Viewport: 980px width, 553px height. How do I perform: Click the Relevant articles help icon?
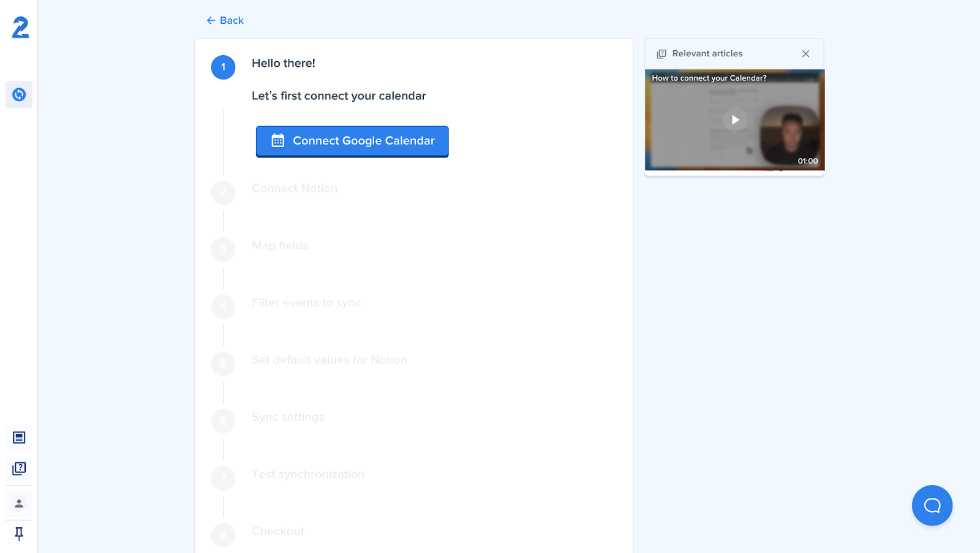pyautogui.click(x=661, y=54)
